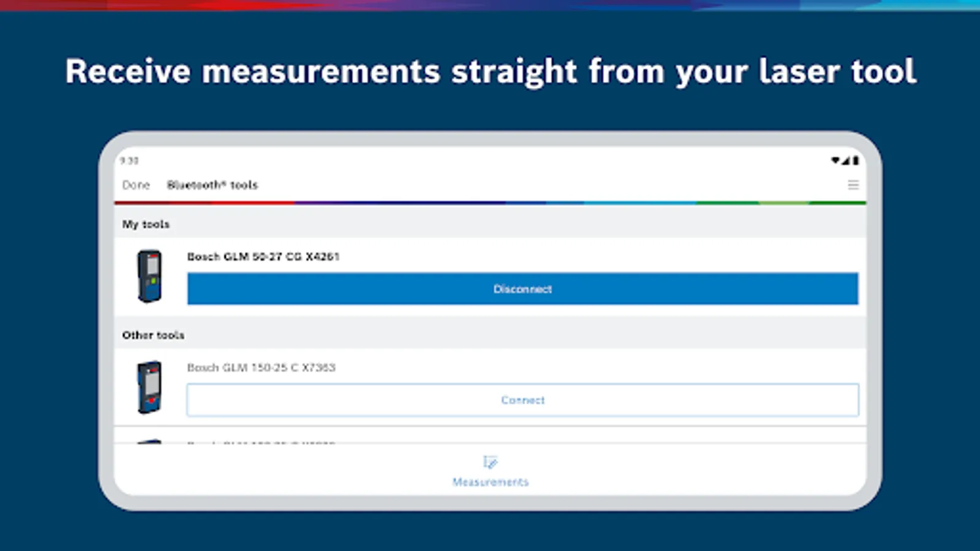Select the Bosch GLM 150-25 C X7363 label
This screenshot has height=551, width=980.
[262, 367]
